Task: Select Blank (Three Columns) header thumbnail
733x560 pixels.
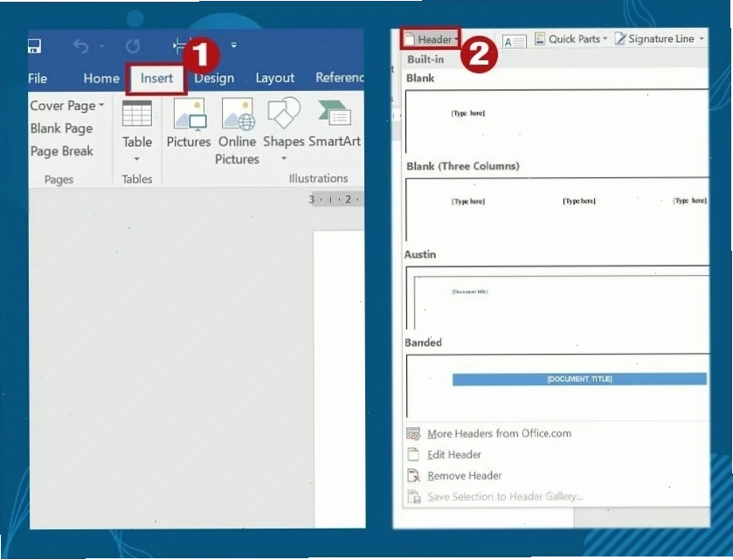Action: tap(557, 209)
